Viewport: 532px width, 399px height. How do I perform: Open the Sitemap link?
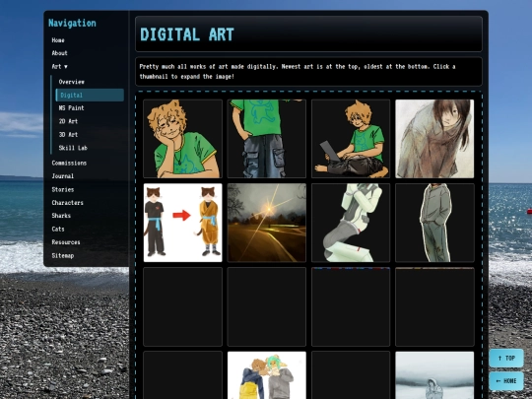(63, 255)
